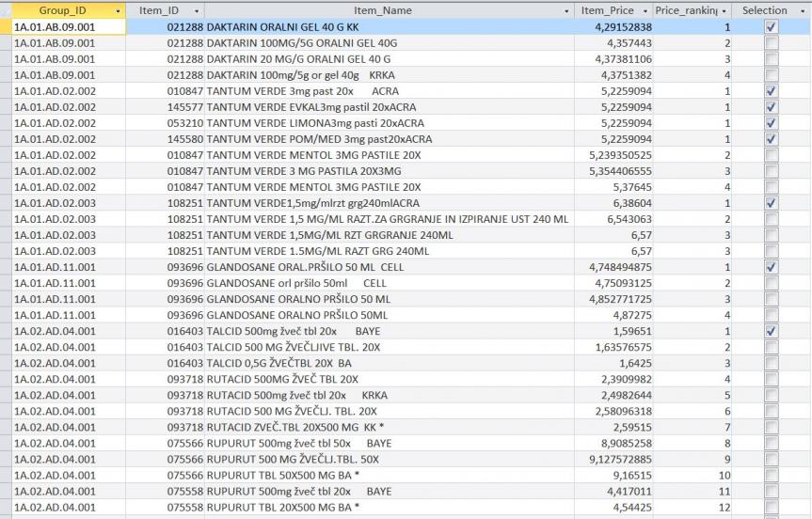Screen dimensions: 812x519
Task: Uncheck Selection for TANTUM VERDE1,5mg/mlrzt grg240mlACRA
Action: [772, 203]
